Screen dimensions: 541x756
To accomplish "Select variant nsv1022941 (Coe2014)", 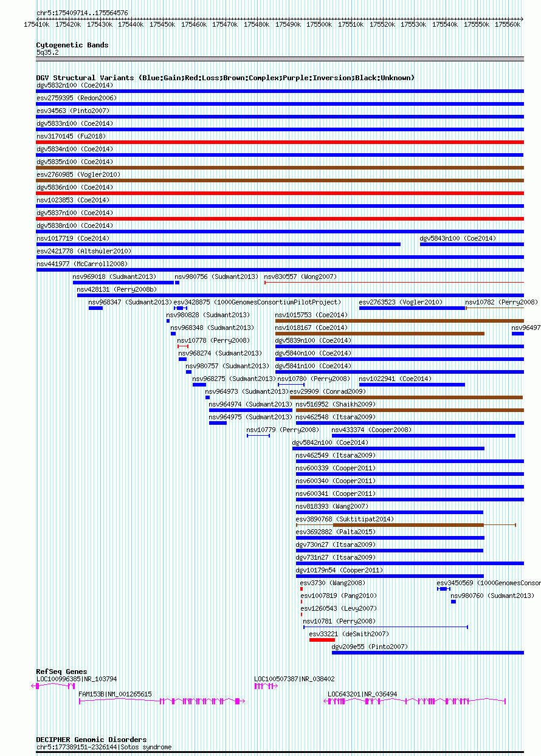I will pos(412,385).
